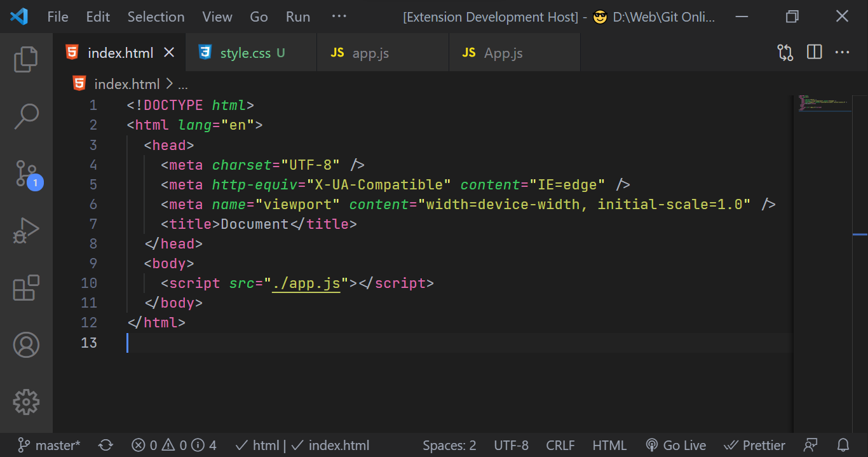Open the Extensions view
The width and height of the screenshot is (868, 457).
pyautogui.click(x=26, y=288)
